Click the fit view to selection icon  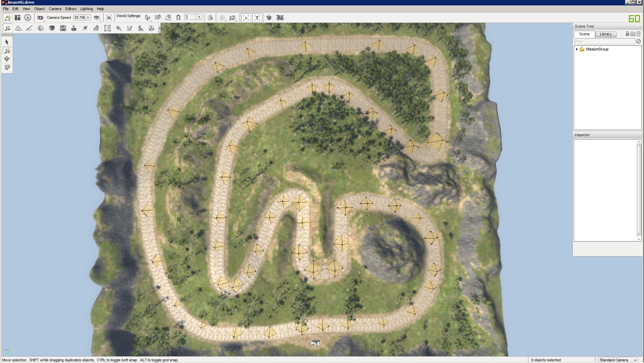(109, 17)
